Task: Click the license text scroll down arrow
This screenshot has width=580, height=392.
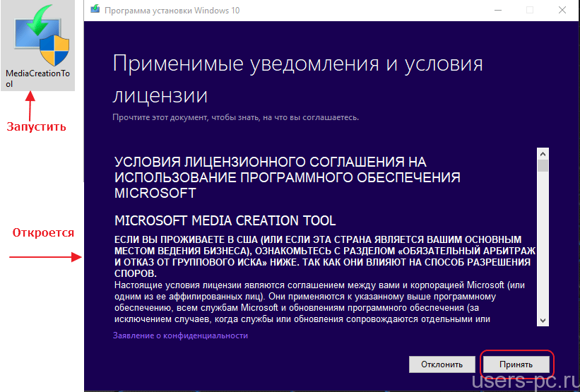Action: pos(543,321)
